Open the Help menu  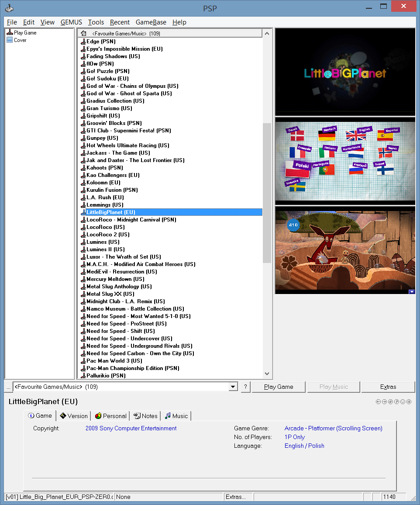[x=179, y=22]
